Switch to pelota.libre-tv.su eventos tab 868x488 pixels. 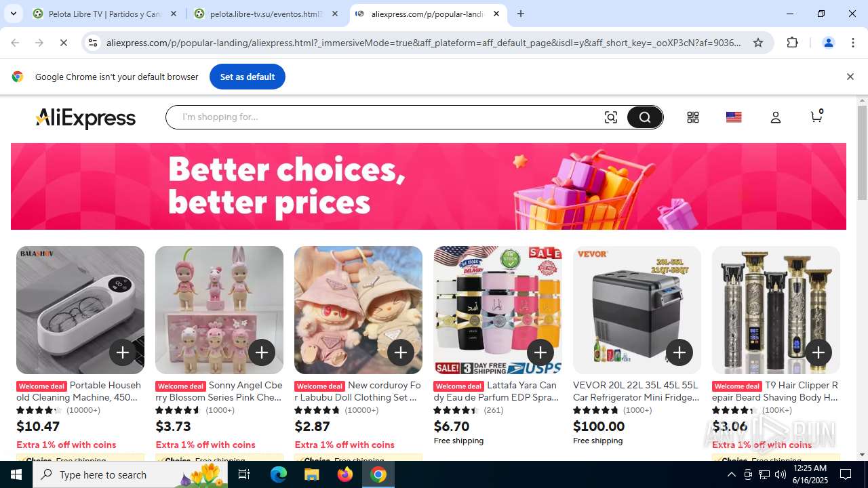click(266, 14)
